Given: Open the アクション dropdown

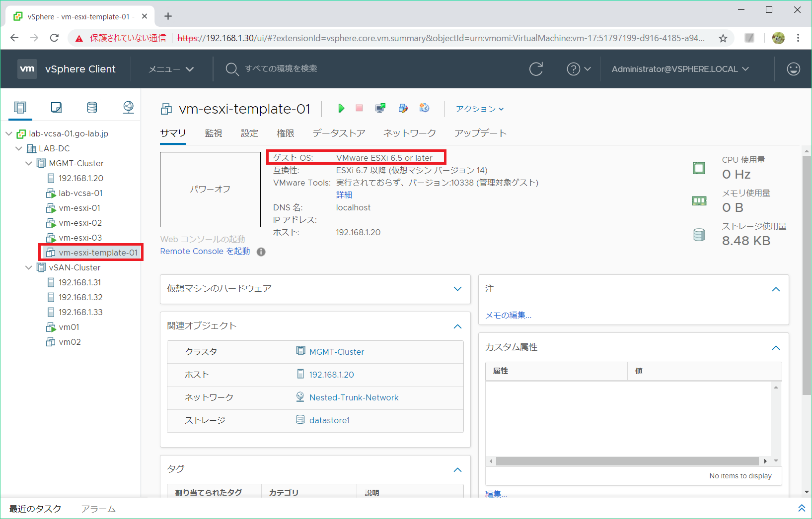Looking at the screenshot, I should (x=480, y=109).
